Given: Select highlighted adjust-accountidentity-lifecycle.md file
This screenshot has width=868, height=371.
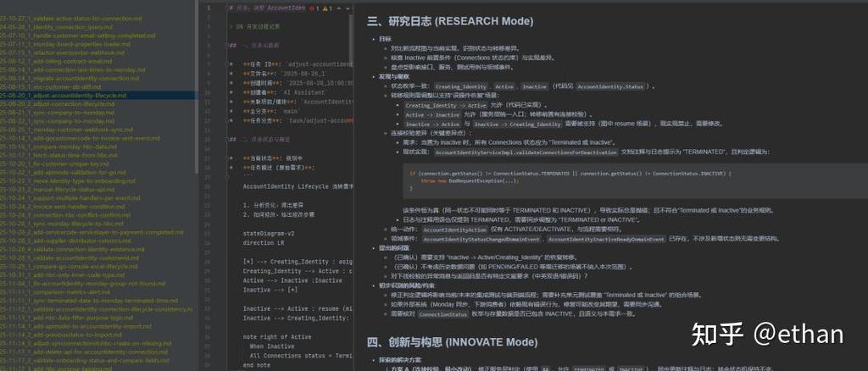Looking at the screenshot, I should [x=63, y=95].
